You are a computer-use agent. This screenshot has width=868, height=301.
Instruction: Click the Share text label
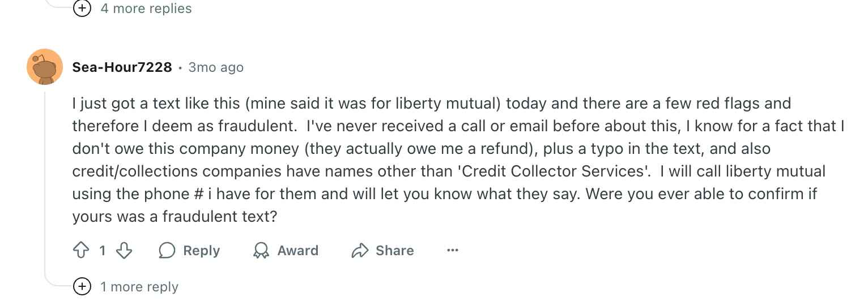[395, 251]
